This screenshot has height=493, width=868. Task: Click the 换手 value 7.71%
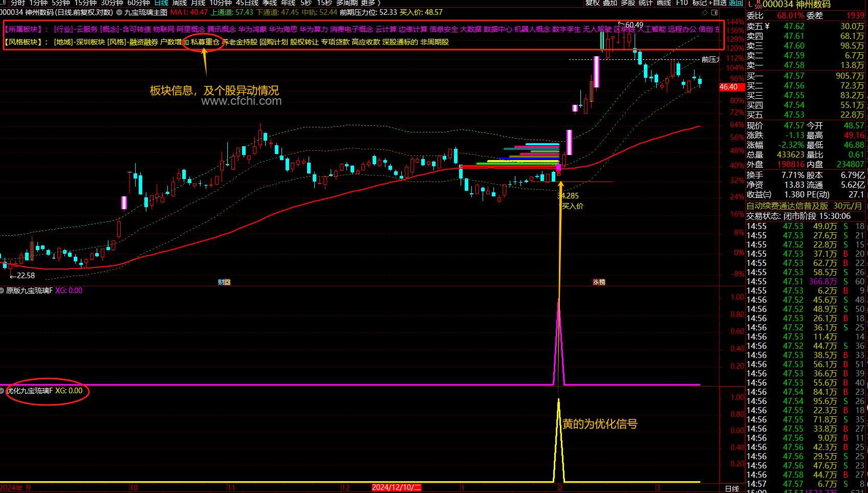793,175
